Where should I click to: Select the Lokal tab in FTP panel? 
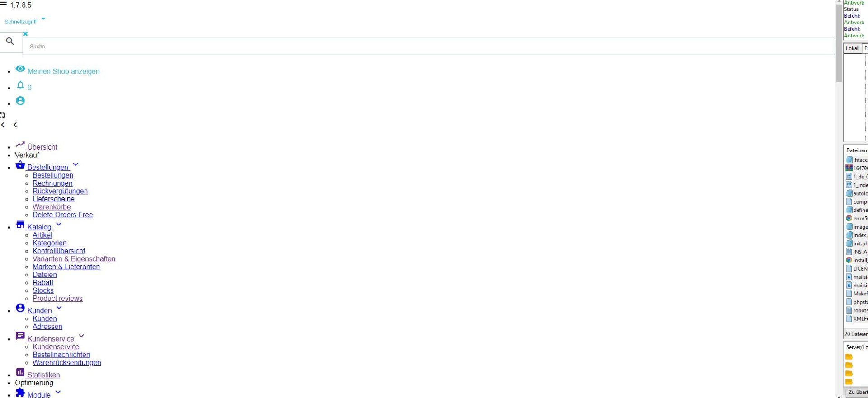(853, 48)
